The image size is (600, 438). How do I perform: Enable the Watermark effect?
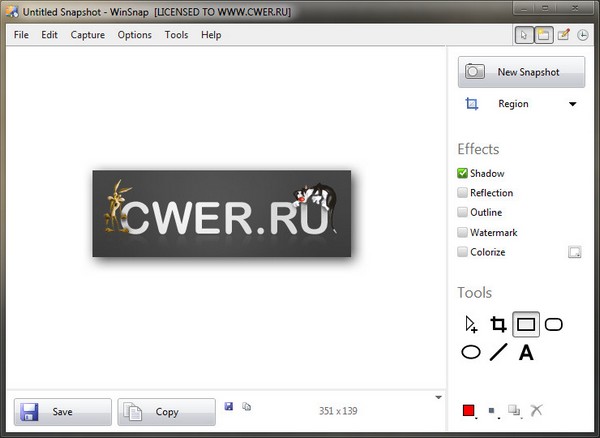click(463, 233)
